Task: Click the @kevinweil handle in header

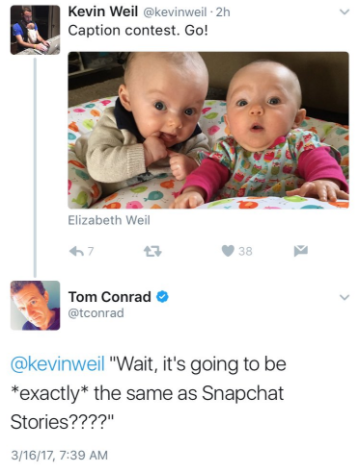Action: (x=175, y=12)
